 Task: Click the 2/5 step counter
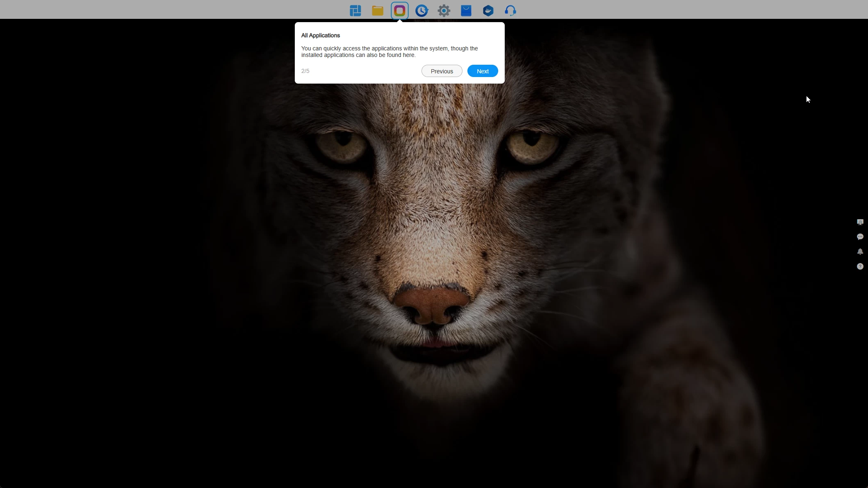[x=305, y=71]
